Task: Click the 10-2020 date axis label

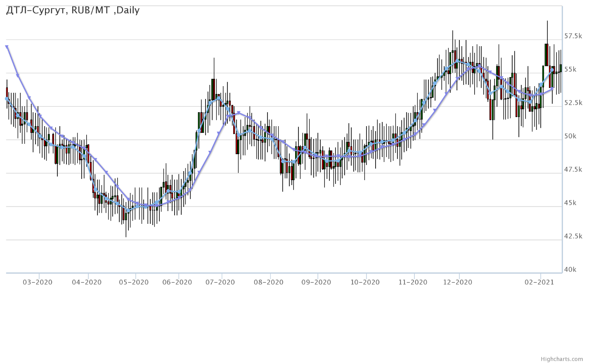Action: click(x=365, y=282)
